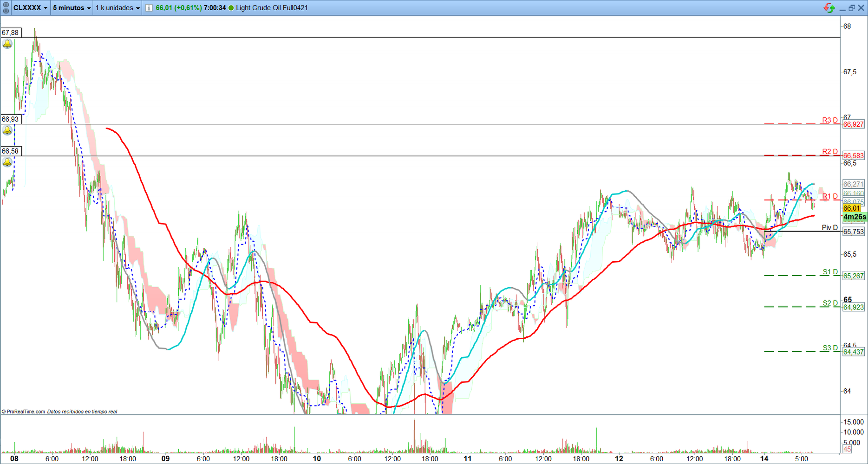Click the 4m26s candle countdown timer
The width and height of the screenshot is (868, 464).
[855, 217]
